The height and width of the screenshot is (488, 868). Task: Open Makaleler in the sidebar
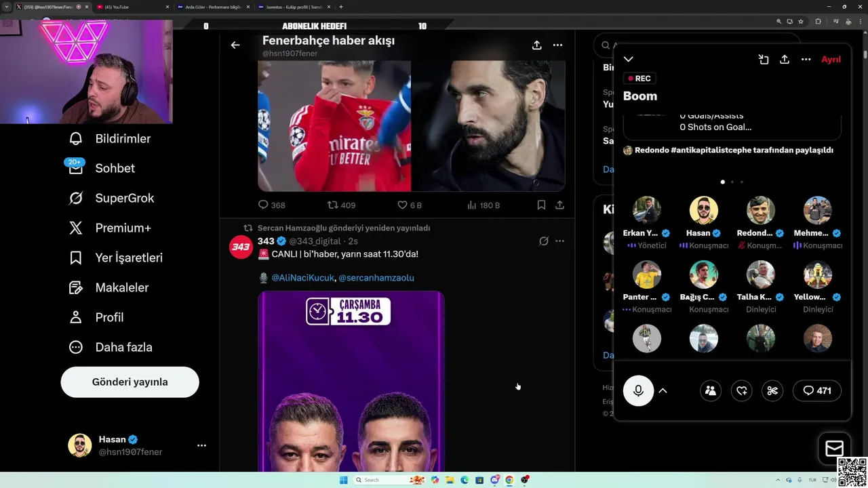(x=108, y=287)
